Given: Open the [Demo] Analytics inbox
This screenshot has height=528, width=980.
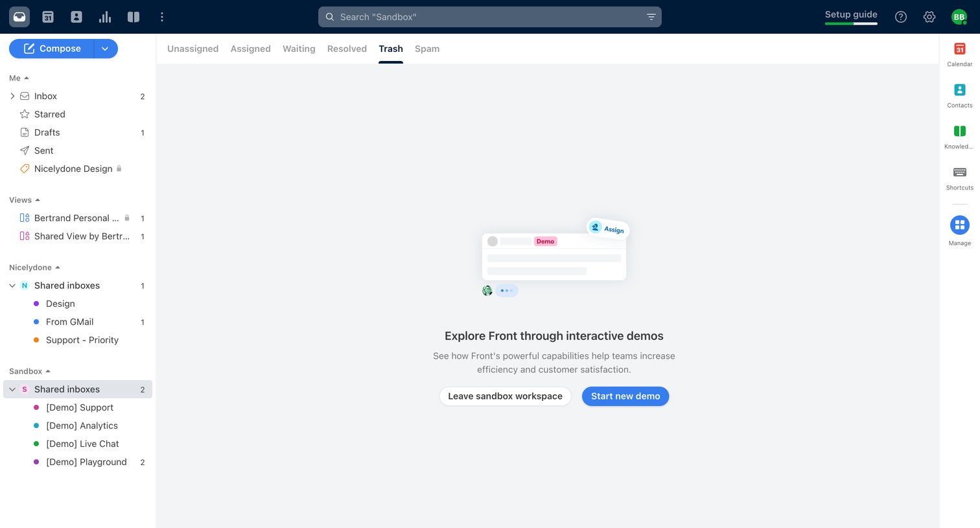Looking at the screenshot, I should click(78, 426).
